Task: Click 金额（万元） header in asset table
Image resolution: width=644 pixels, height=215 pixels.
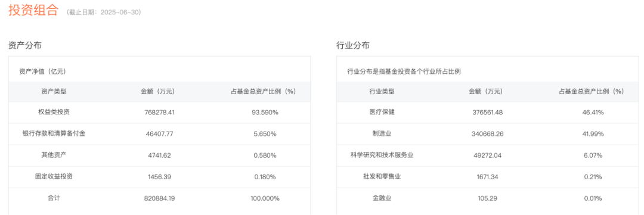Action: tap(160, 92)
